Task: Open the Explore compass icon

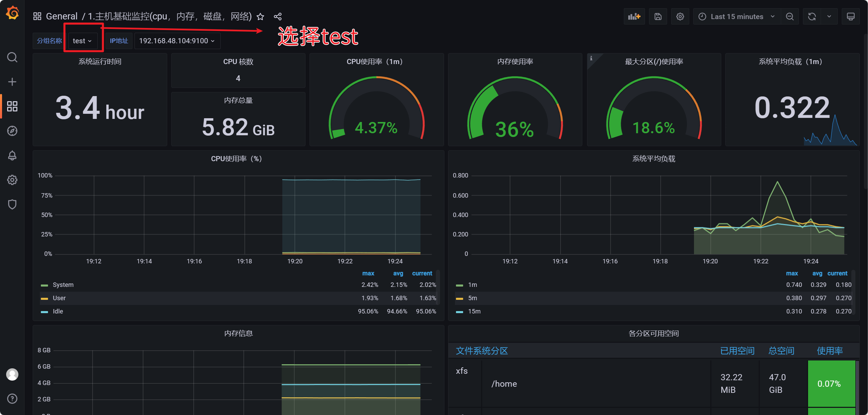Action: click(x=12, y=131)
